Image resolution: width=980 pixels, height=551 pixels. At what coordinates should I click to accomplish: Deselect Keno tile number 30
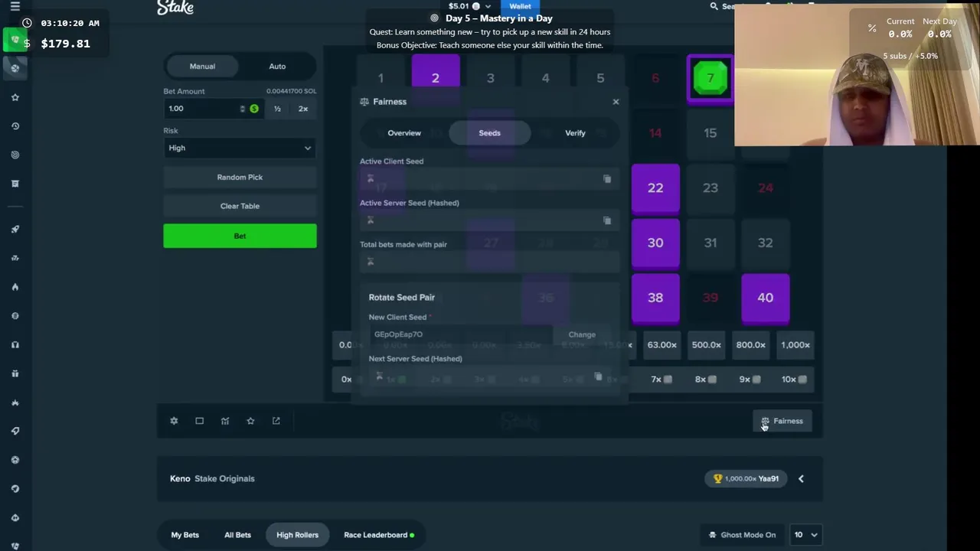click(655, 243)
